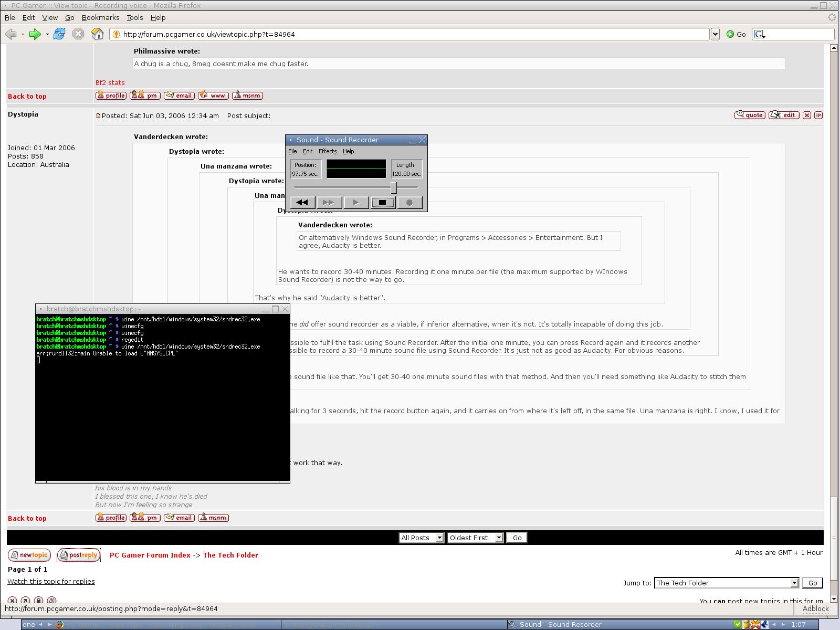Image resolution: width=840 pixels, height=630 pixels.
Task: Open the back button history dropdown arrow
Action: click(x=23, y=35)
